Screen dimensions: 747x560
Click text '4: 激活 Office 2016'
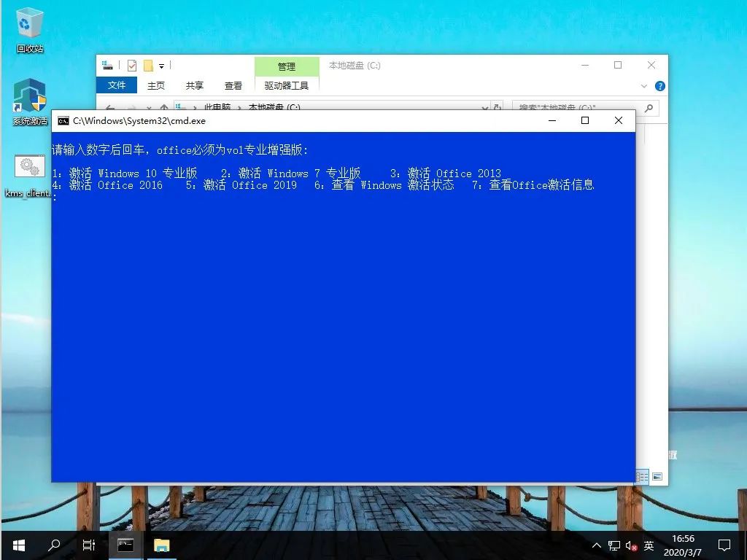(x=107, y=184)
